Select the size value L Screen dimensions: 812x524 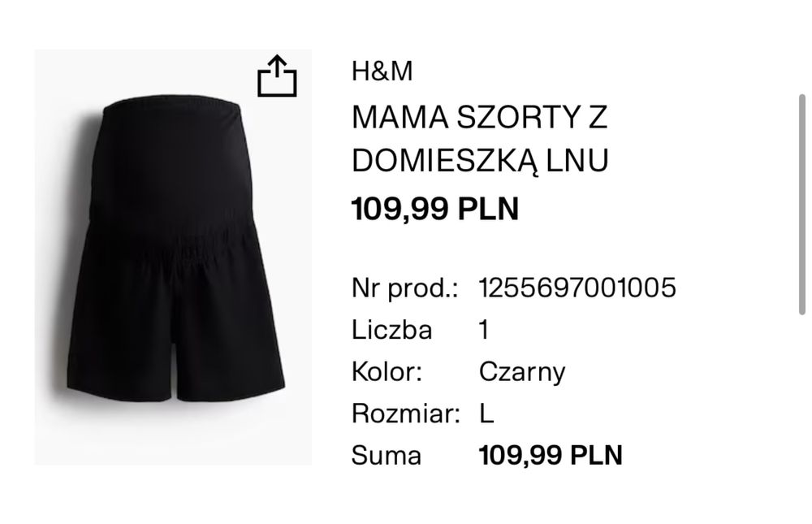(x=486, y=414)
